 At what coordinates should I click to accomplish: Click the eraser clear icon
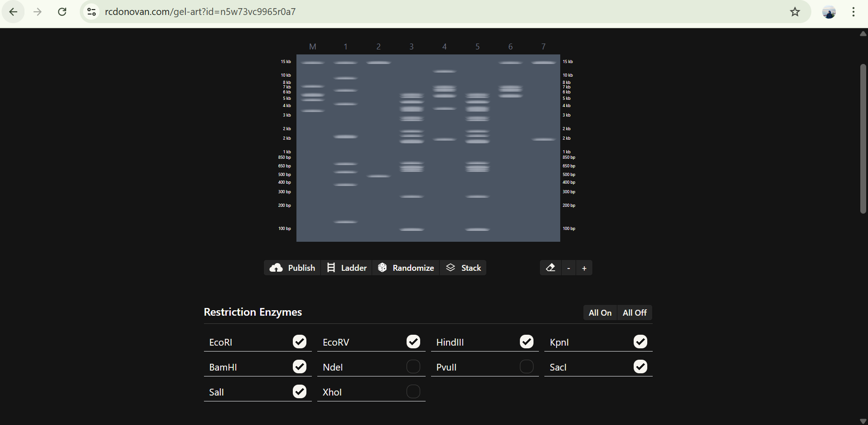(x=550, y=268)
